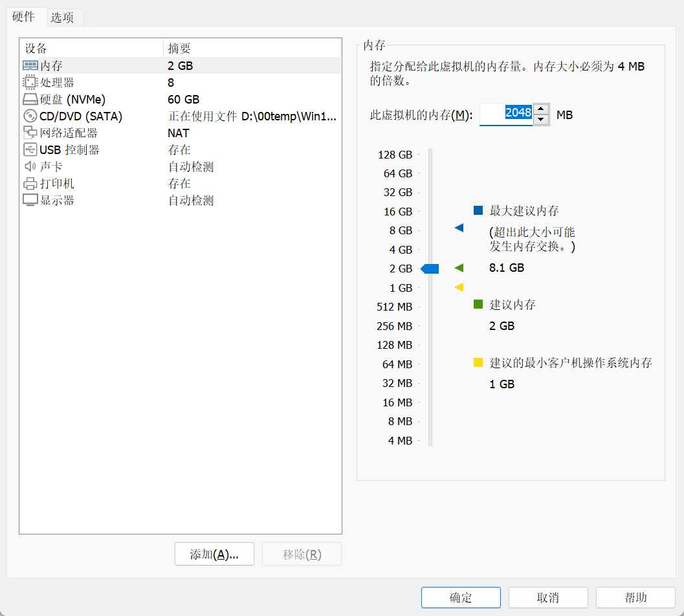Click the 1 GB slider scale label
The height and width of the screenshot is (616, 684).
401,288
